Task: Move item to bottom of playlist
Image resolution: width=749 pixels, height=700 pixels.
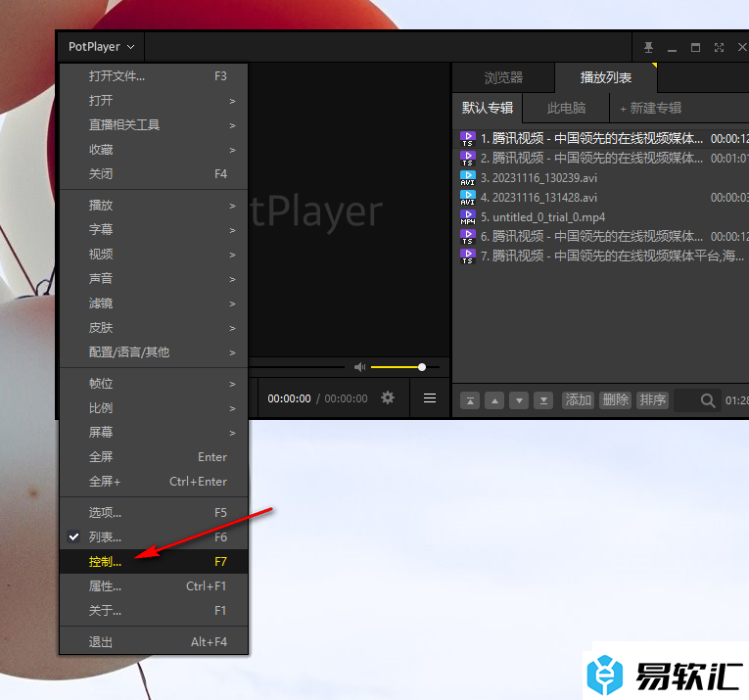Action: pos(543,400)
